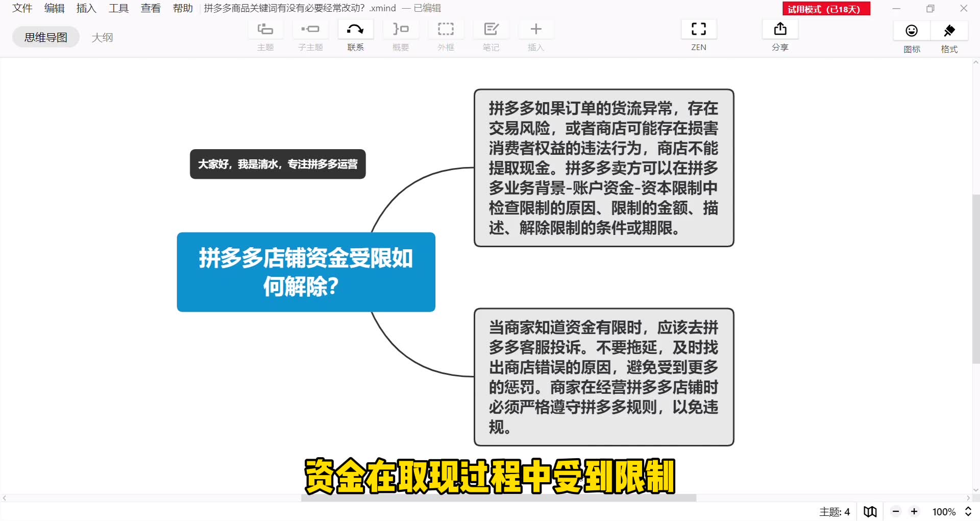This screenshot has height=521, width=980.
Task: Open the 分享 share options
Action: [x=780, y=30]
